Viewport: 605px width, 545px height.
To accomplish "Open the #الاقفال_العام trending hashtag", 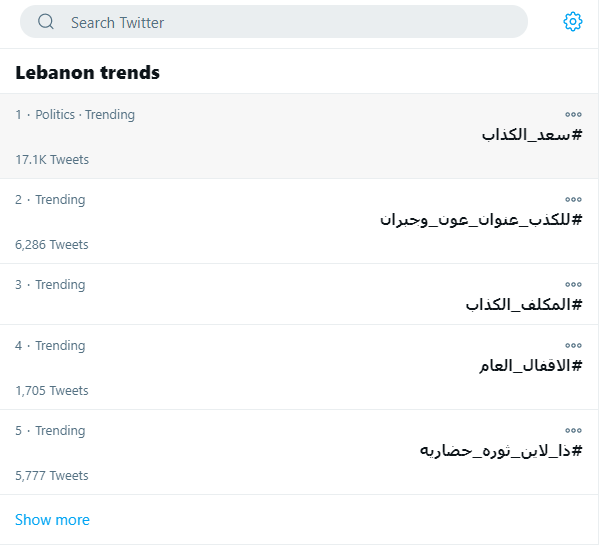I will click(531, 366).
